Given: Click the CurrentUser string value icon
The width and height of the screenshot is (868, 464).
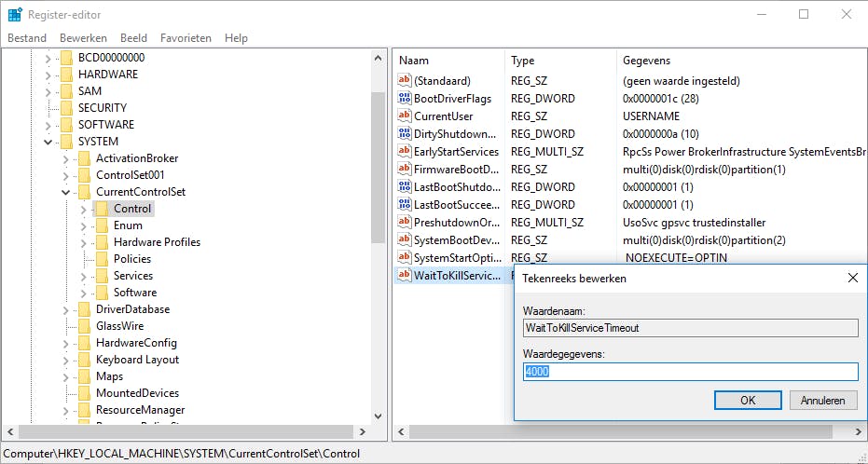Looking at the screenshot, I should click(x=405, y=116).
